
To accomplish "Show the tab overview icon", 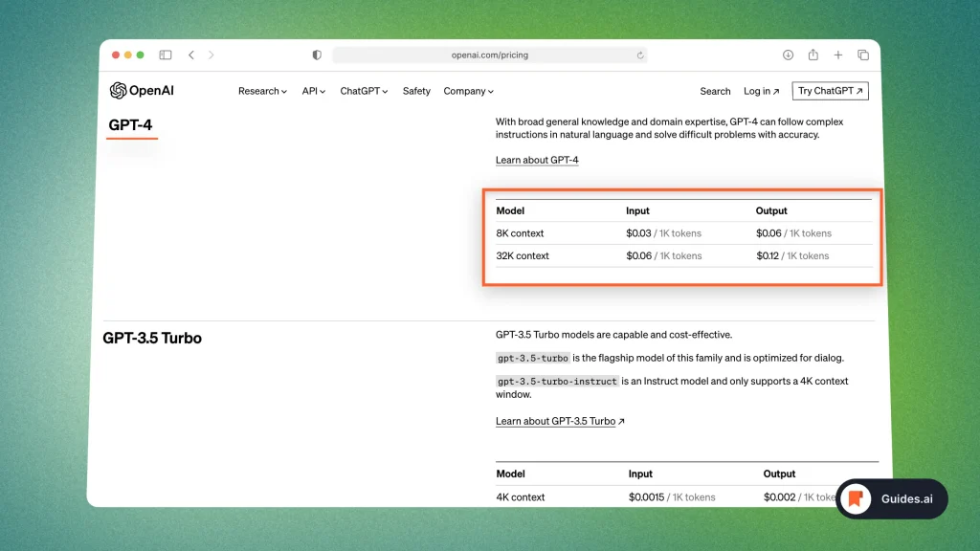I will [x=863, y=55].
